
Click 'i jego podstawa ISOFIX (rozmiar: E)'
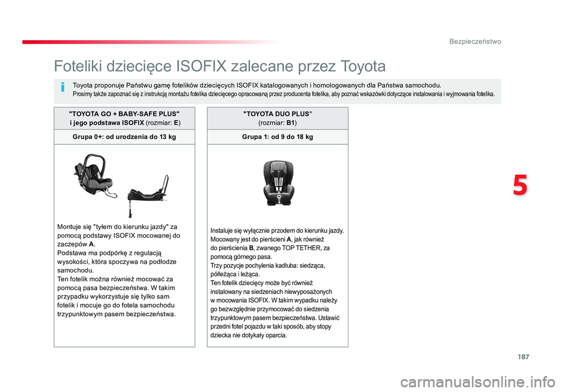pos(125,123)
